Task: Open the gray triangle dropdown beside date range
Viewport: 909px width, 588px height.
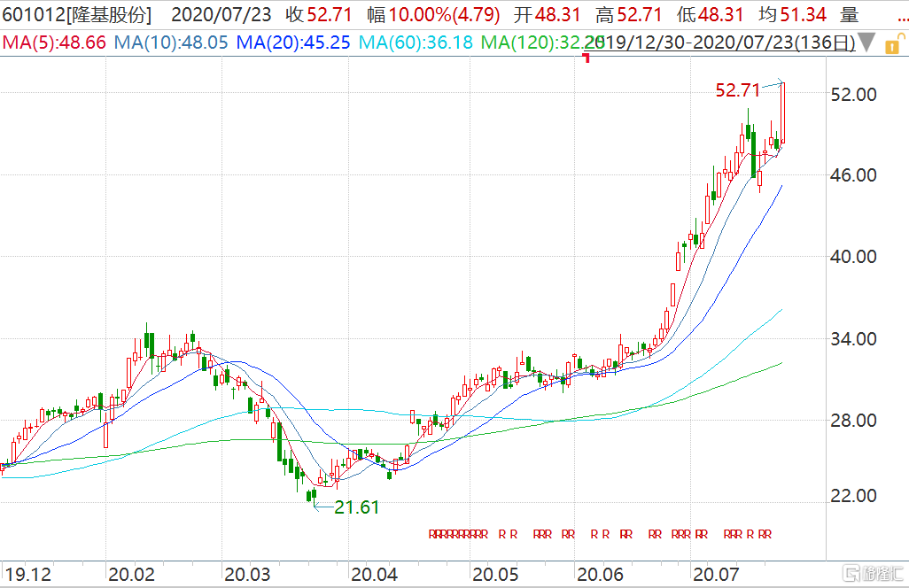Action: (x=866, y=43)
